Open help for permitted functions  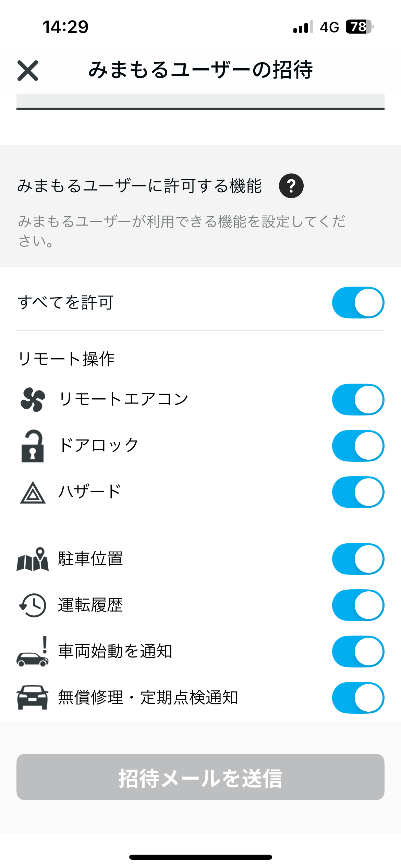[x=291, y=186]
